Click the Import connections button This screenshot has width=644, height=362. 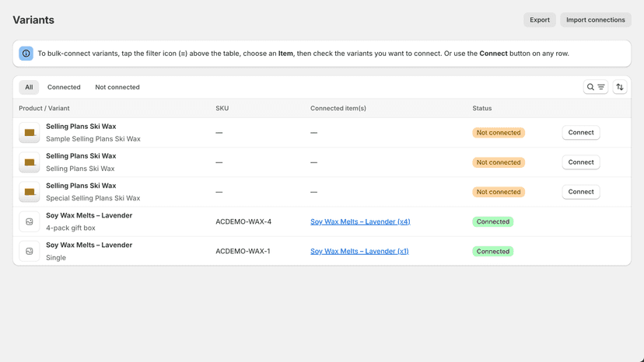pyautogui.click(x=596, y=19)
